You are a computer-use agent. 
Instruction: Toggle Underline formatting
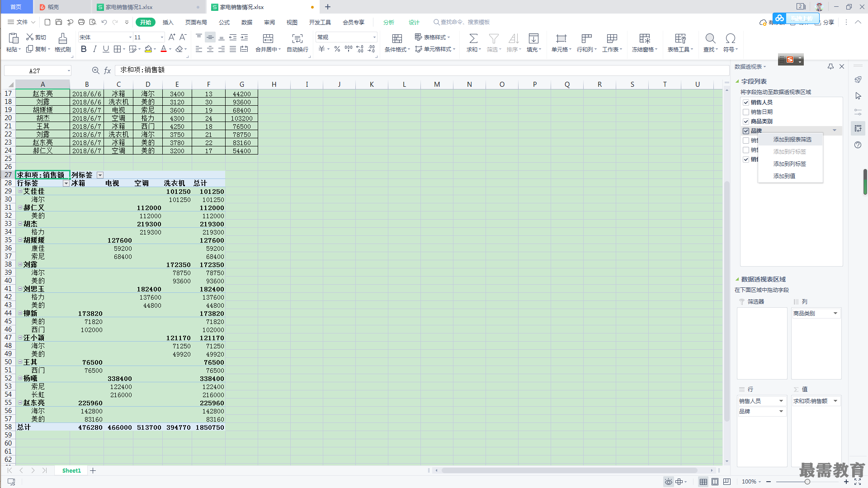pos(106,49)
